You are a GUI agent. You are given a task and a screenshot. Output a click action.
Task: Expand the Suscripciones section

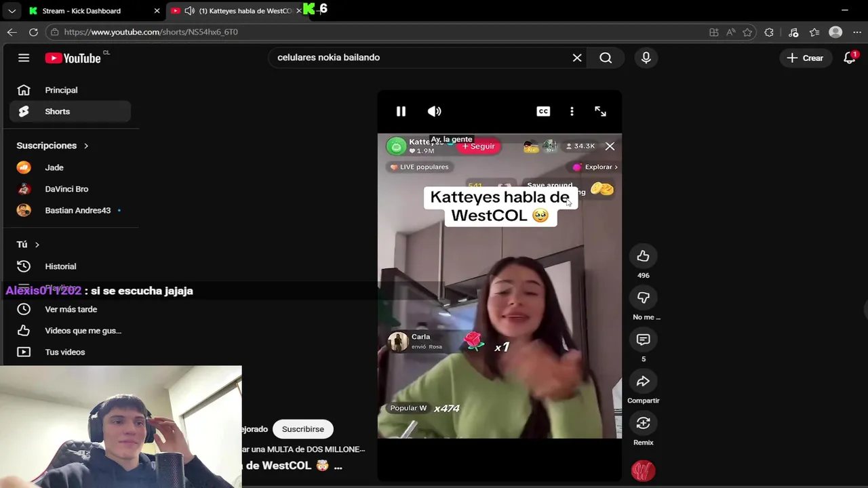[x=53, y=146]
